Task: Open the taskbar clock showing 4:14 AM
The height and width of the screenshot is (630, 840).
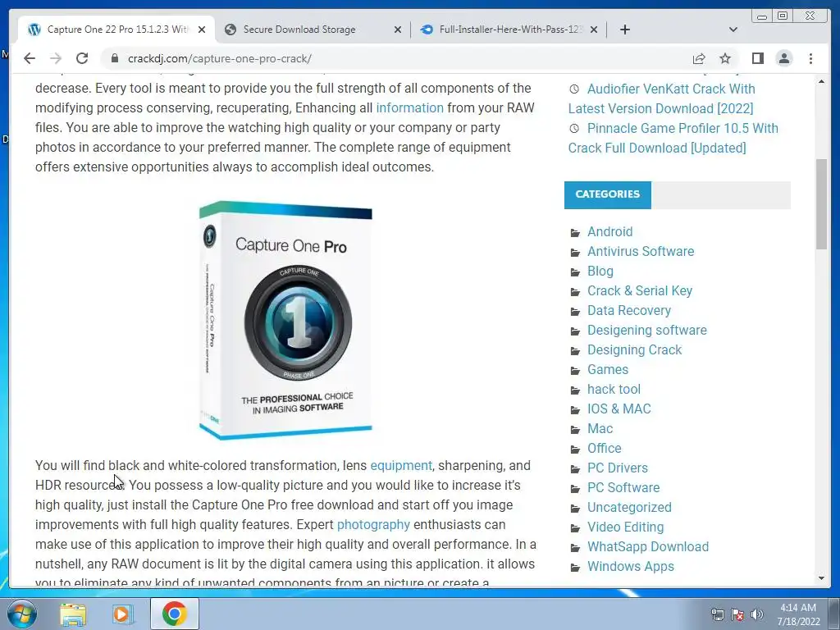Action: pos(798,614)
